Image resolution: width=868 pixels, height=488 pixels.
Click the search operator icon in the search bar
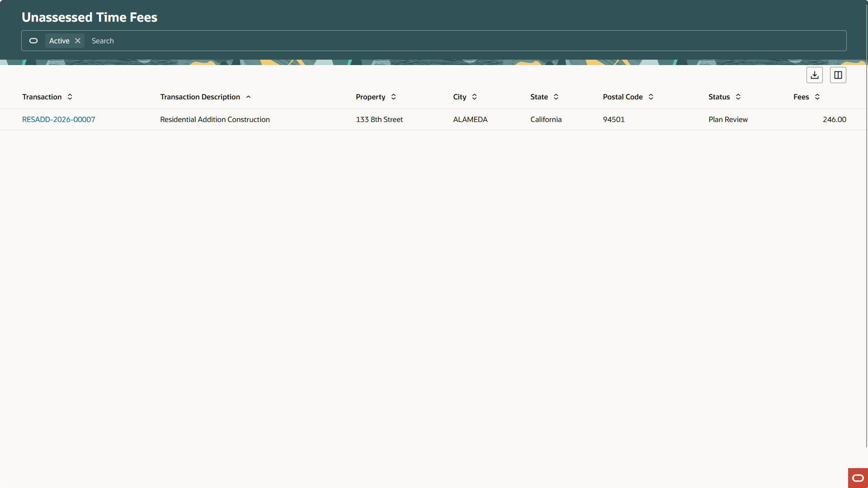click(x=33, y=41)
